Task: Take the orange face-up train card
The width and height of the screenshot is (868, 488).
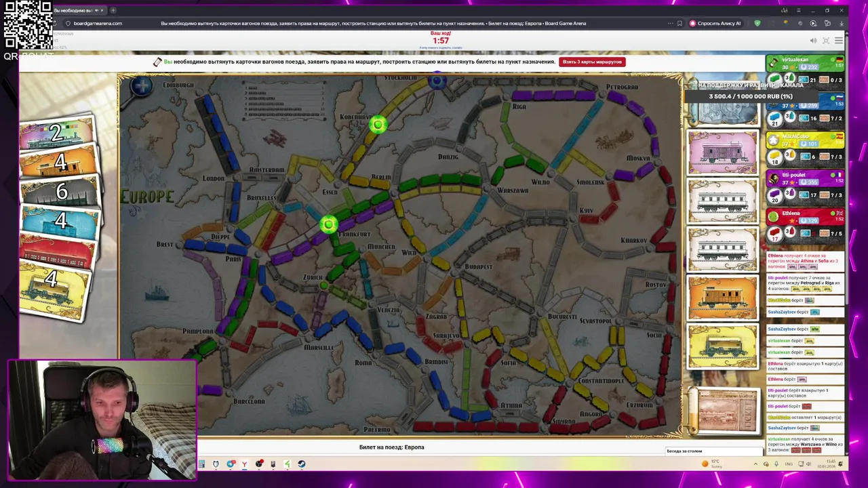Action: pyautogui.click(x=723, y=298)
